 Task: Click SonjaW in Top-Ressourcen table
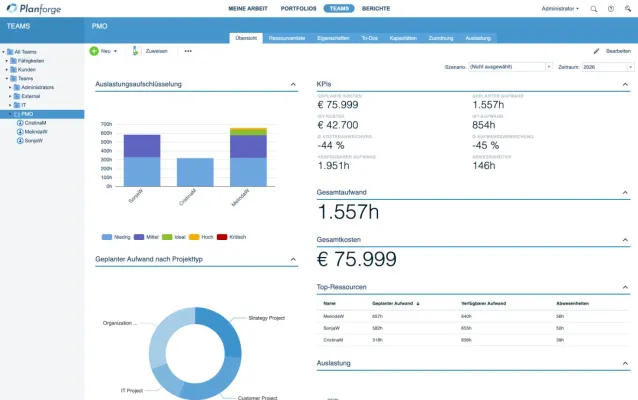click(332, 328)
